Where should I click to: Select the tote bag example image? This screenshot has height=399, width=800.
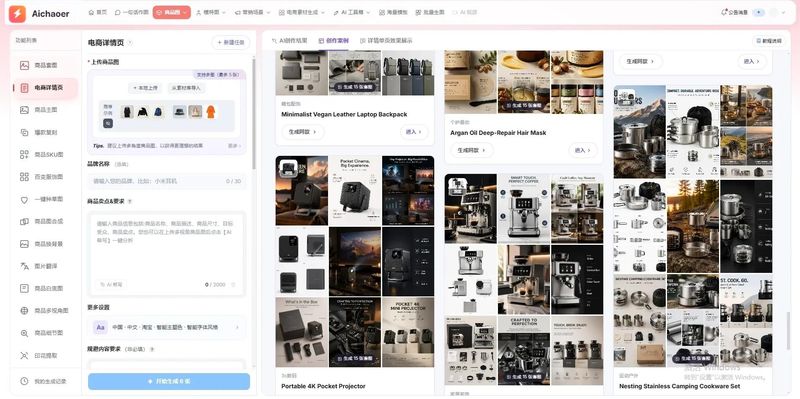(195, 112)
